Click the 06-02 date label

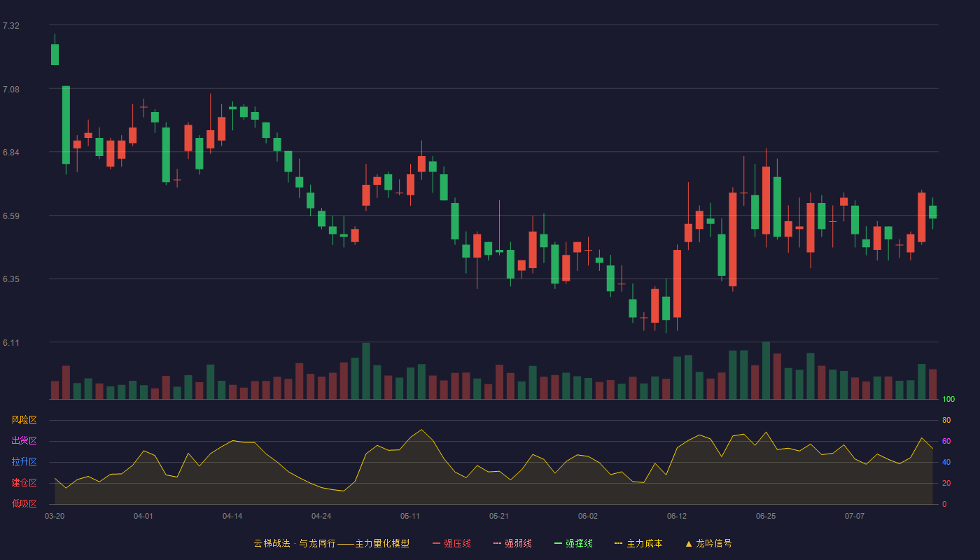coord(588,516)
